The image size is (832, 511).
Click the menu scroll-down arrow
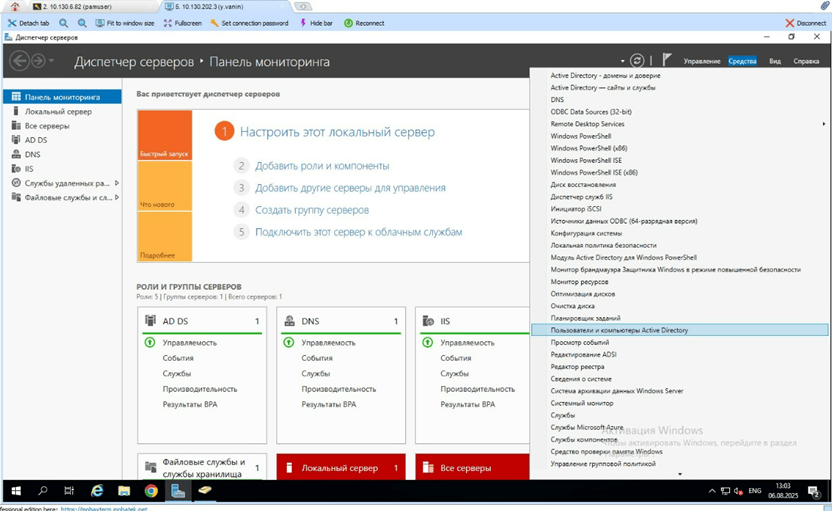click(x=680, y=474)
